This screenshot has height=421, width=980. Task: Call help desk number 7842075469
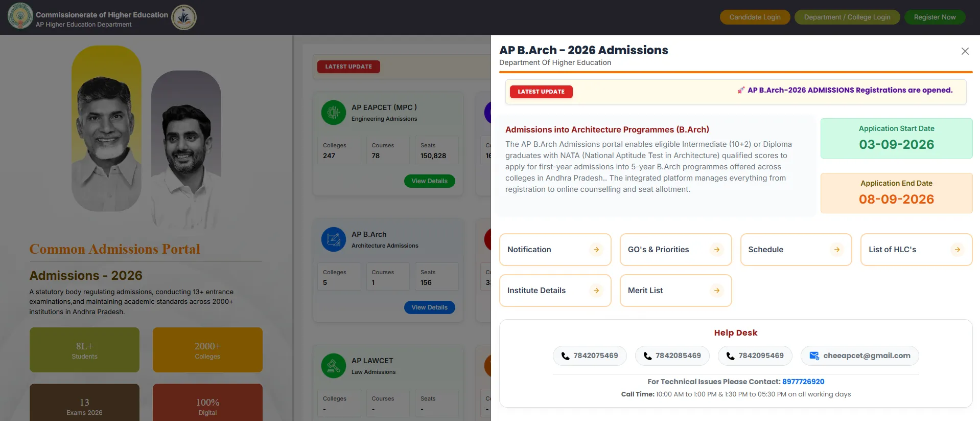coord(590,356)
